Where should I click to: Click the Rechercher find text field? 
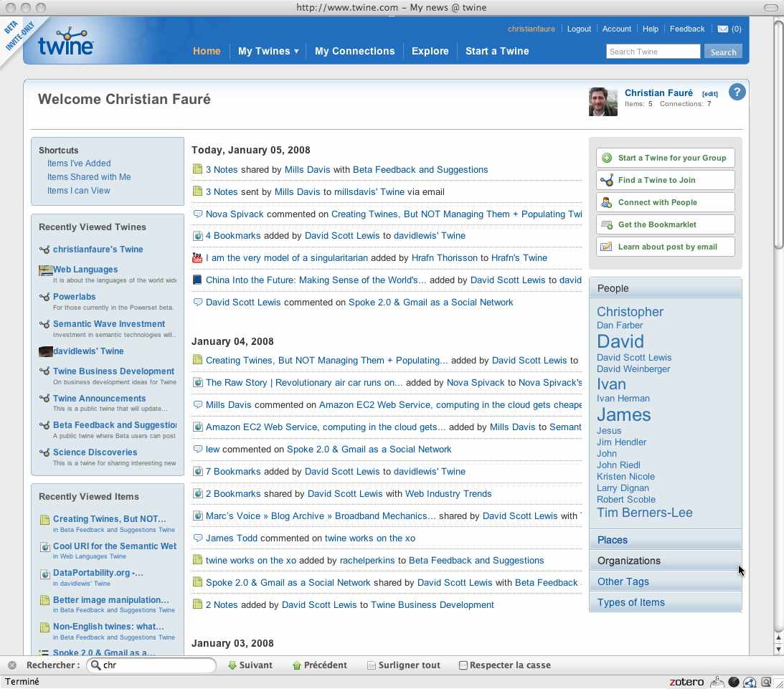pos(151,665)
